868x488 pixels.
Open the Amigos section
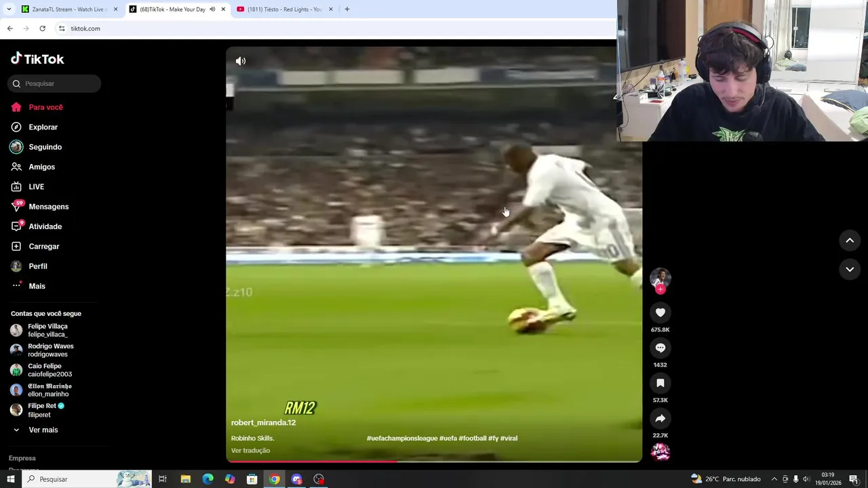pos(41,167)
